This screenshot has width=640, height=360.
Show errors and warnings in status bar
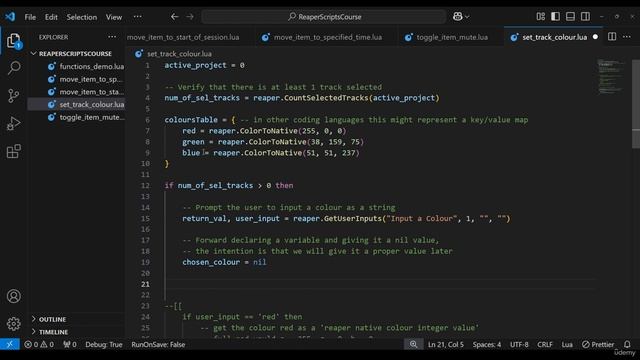pos(39,344)
